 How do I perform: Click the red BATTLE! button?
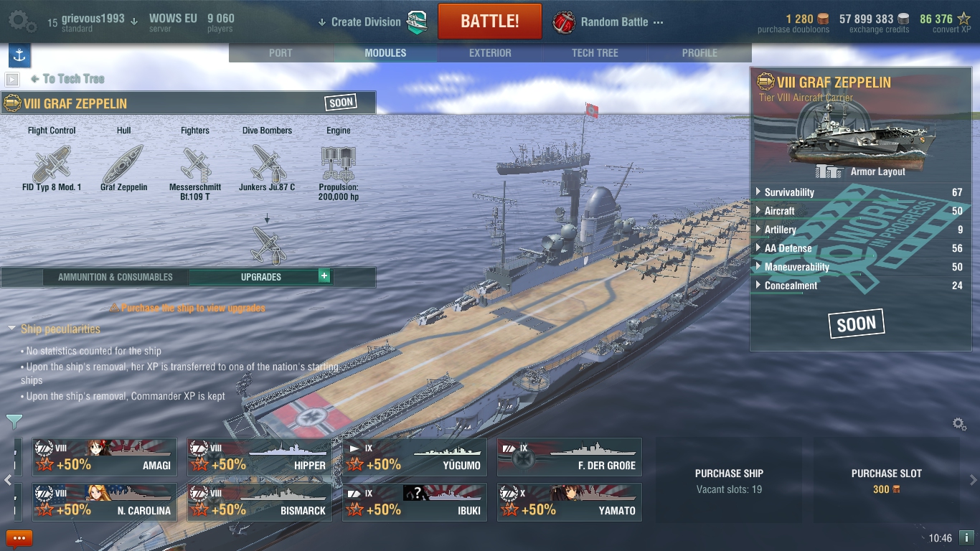490,21
